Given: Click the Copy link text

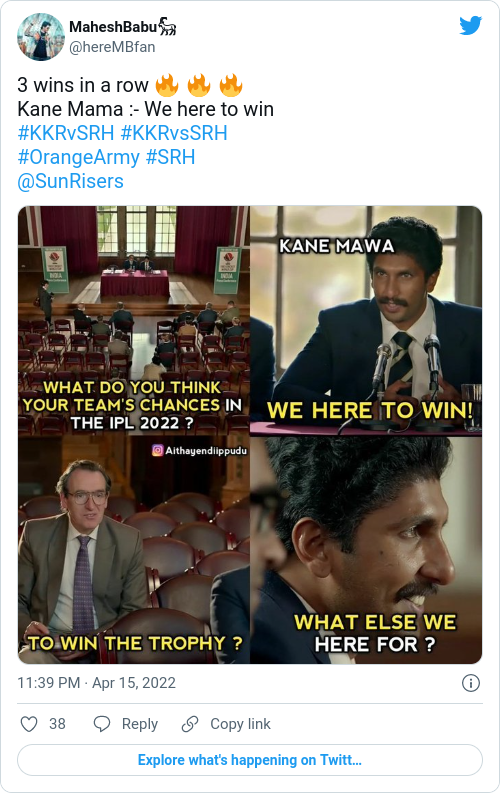Looking at the screenshot, I should pyautogui.click(x=240, y=724).
